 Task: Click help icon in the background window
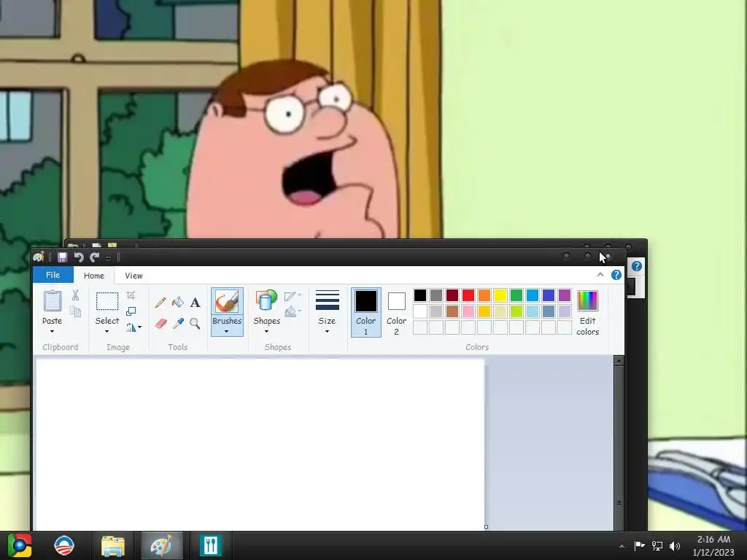[x=637, y=266]
